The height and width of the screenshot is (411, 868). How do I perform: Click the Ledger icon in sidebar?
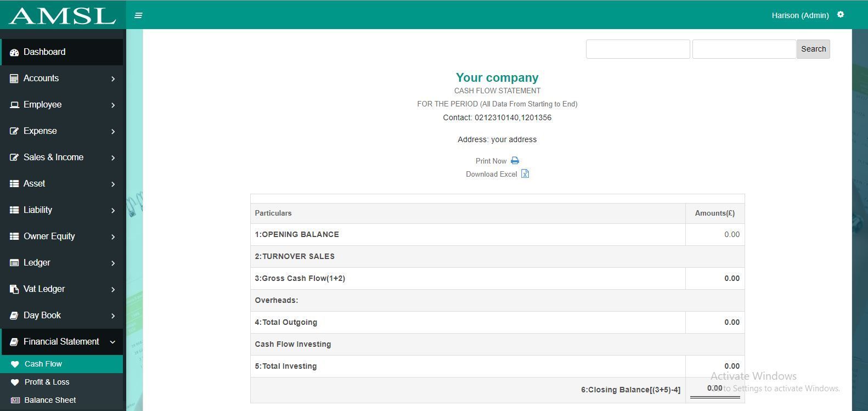point(14,263)
